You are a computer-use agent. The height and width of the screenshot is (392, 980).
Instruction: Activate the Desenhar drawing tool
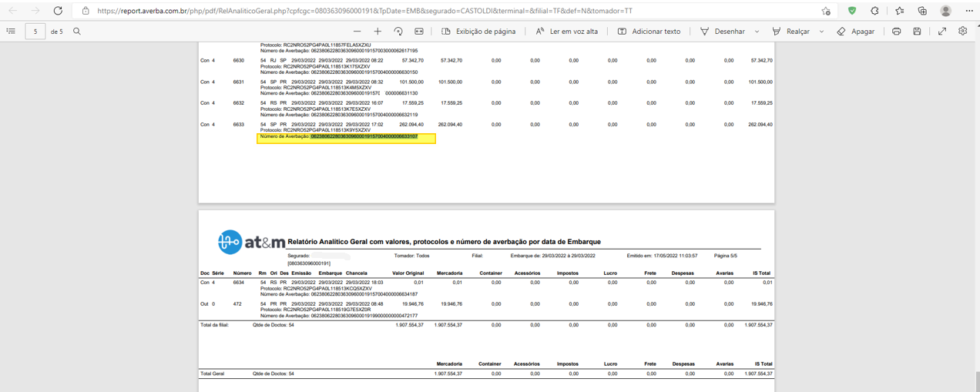722,32
